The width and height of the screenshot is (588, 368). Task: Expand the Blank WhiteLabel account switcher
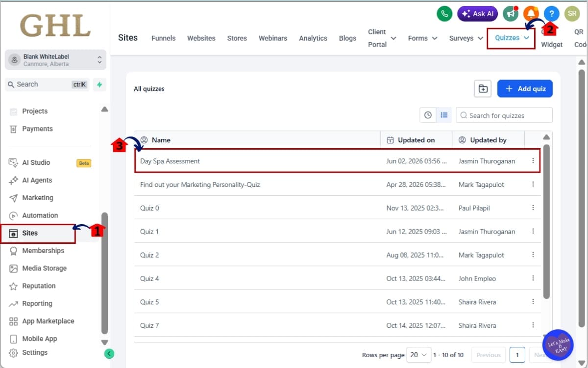pyautogui.click(x=55, y=60)
